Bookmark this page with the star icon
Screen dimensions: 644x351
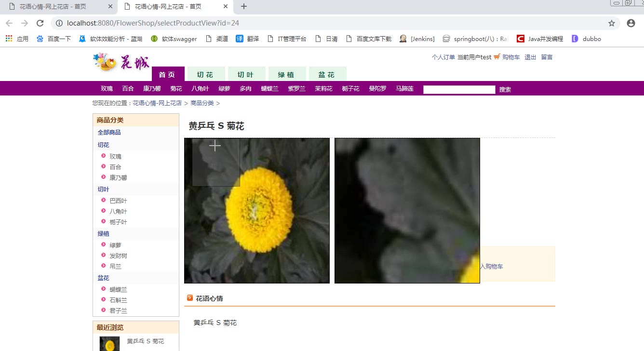(x=612, y=23)
